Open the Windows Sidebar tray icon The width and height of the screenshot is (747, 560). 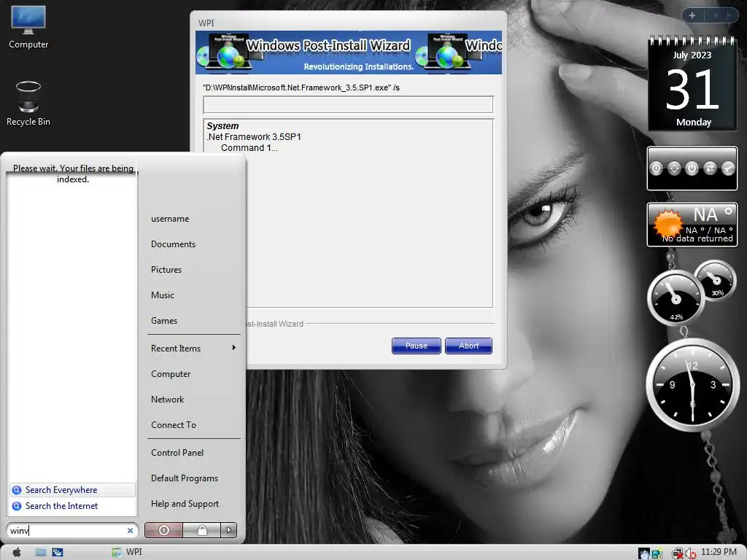click(x=657, y=553)
